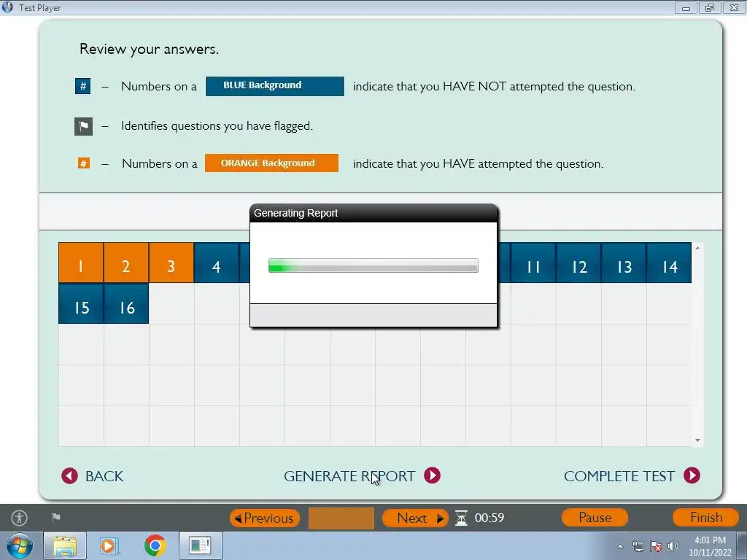Click the Generating Report progress bar
Image resolution: width=747 pixels, height=560 pixels.
[x=373, y=265]
